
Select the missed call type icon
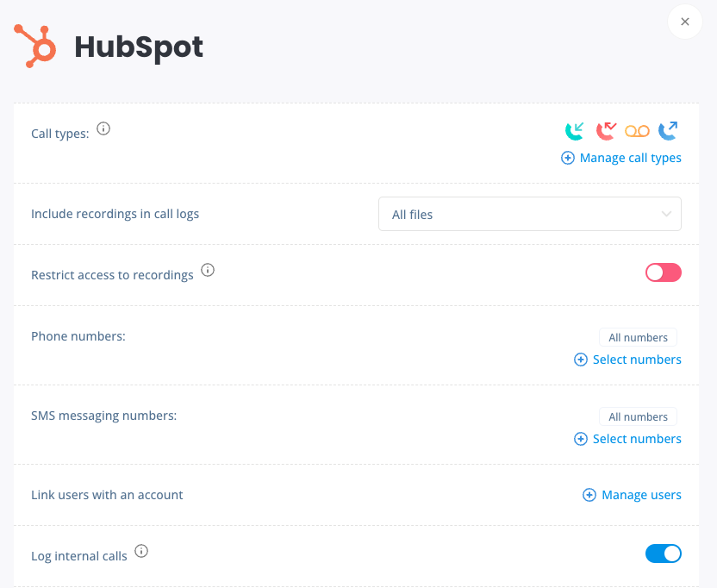coord(606,131)
